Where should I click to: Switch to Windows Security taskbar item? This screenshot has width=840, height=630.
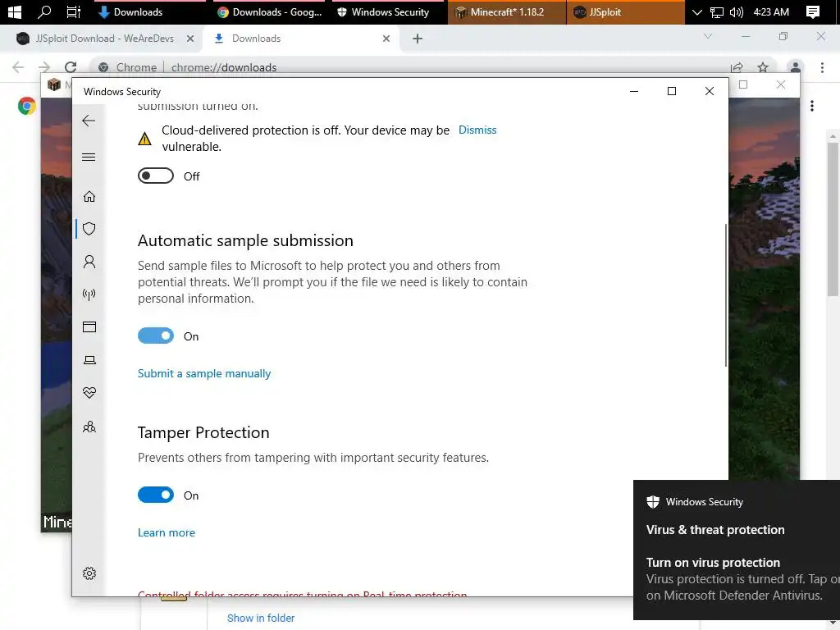point(388,11)
